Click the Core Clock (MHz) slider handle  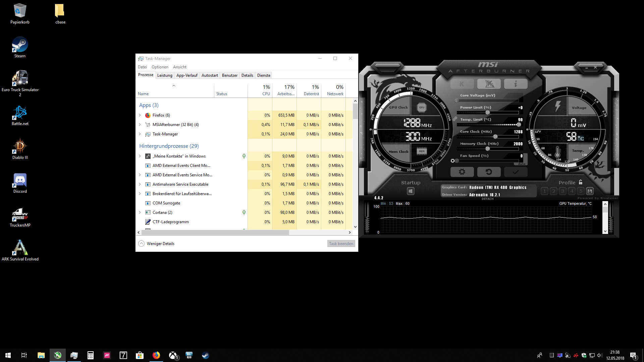coord(495,137)
